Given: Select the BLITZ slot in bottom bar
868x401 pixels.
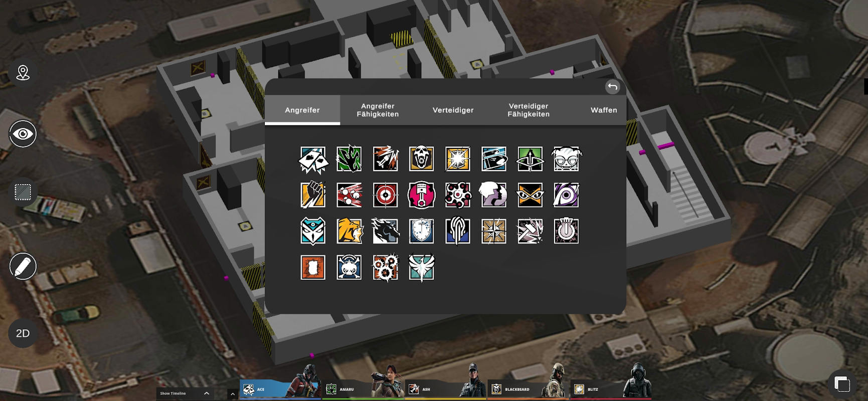Looking at the screenshot, I should point(611,389).
